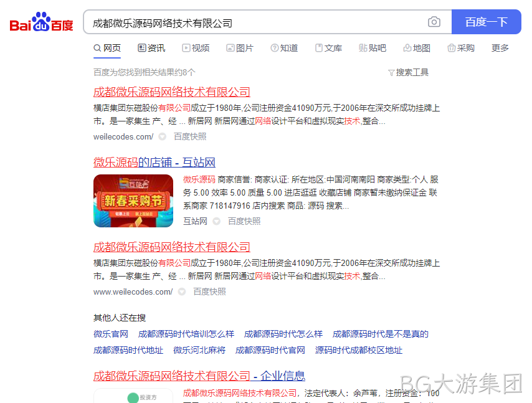The image size is (532, 403).
Task: Open 百度快照 for weilecodes.com/ result
Action: point(190,136)
